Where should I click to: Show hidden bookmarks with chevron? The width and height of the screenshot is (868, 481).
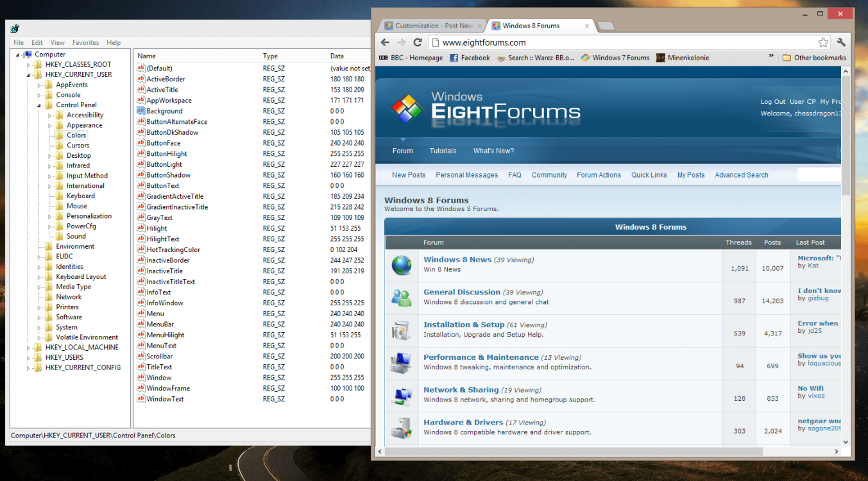point(771,57)
